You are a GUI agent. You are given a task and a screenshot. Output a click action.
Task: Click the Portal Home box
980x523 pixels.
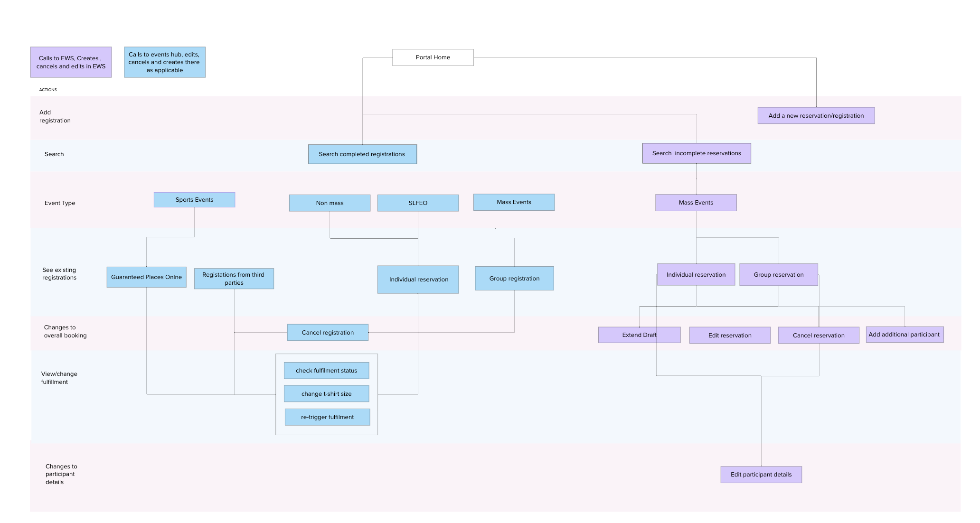click(433, 57)
